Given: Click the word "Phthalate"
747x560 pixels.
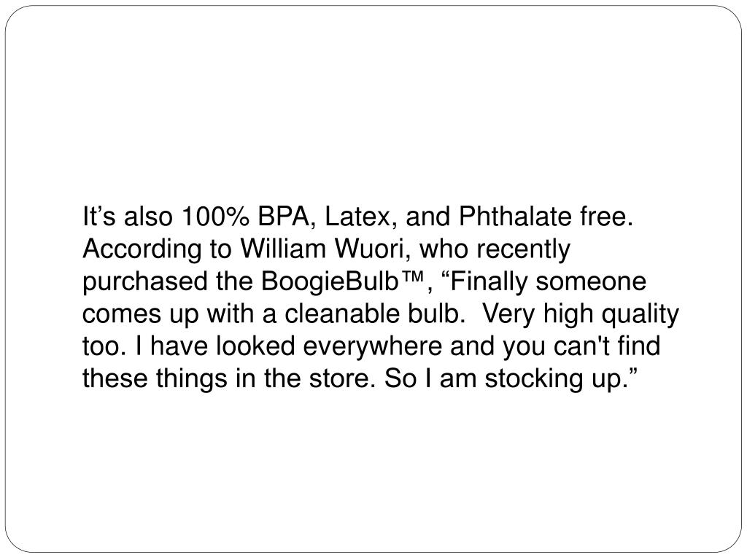Looking at the screenshot, I should [516, 216].
